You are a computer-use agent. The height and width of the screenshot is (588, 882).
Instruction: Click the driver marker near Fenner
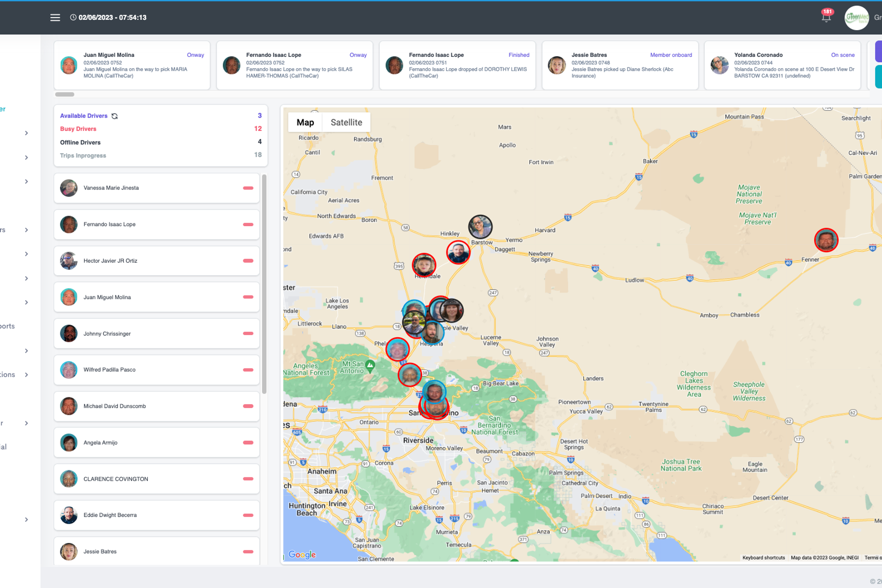pyautogui.click(x=826, y=240)
